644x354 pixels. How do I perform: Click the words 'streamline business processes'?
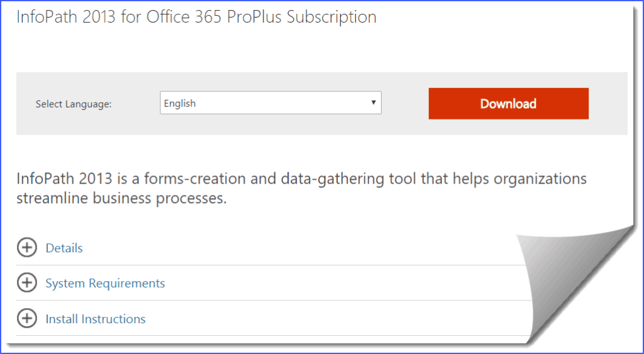[x=121, y=199]
